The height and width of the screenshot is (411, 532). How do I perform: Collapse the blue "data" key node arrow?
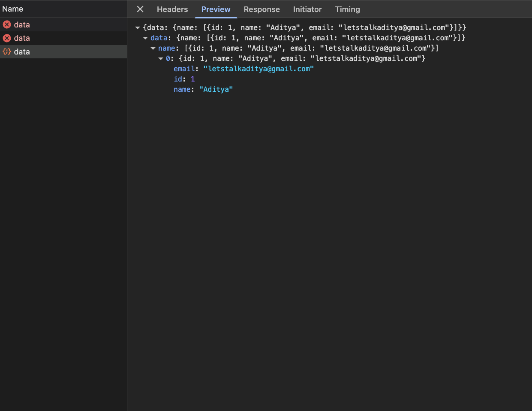[x=145, y=38]
